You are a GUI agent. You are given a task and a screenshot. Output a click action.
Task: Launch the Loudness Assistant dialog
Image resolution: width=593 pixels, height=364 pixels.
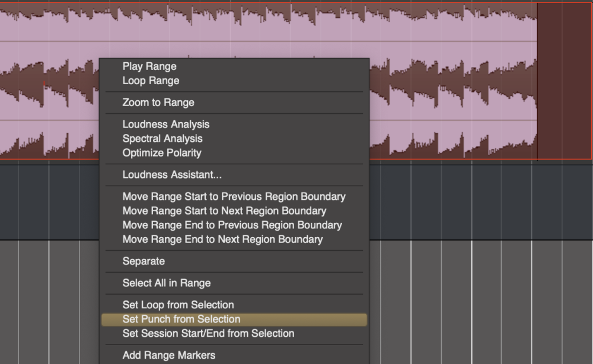[167, 174]
